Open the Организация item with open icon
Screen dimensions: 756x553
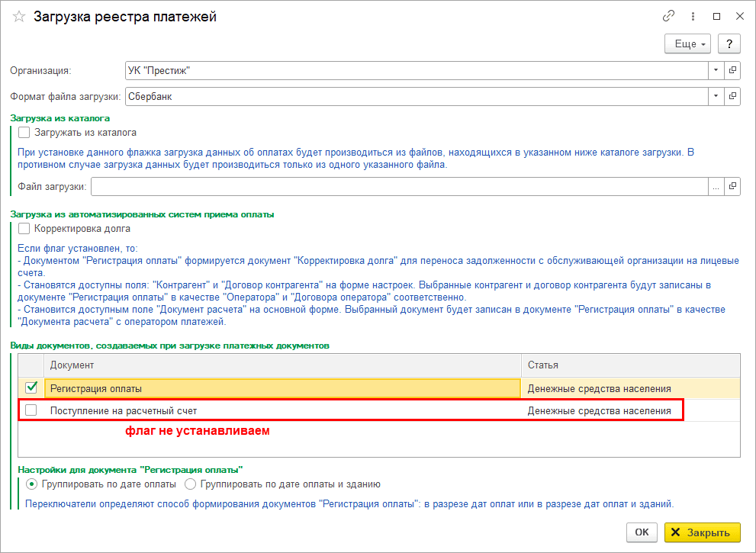click(x=732, y=70)
